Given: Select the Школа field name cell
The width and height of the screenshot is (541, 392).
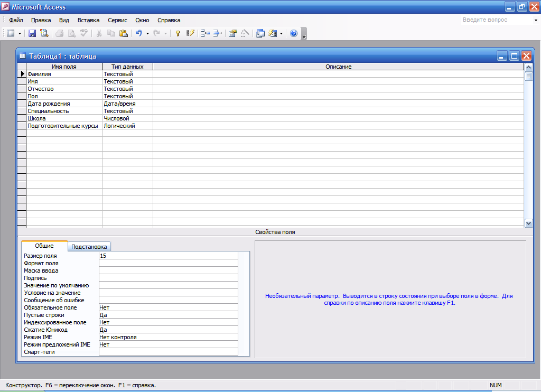Looking at the screenshot, I should click(64, 118).
